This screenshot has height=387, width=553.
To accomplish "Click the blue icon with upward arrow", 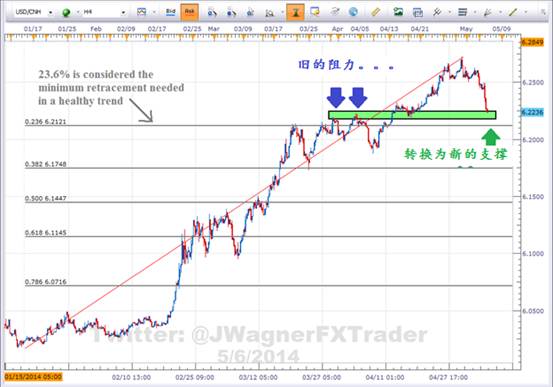I will pyautogui.click(x=250, y=12).
